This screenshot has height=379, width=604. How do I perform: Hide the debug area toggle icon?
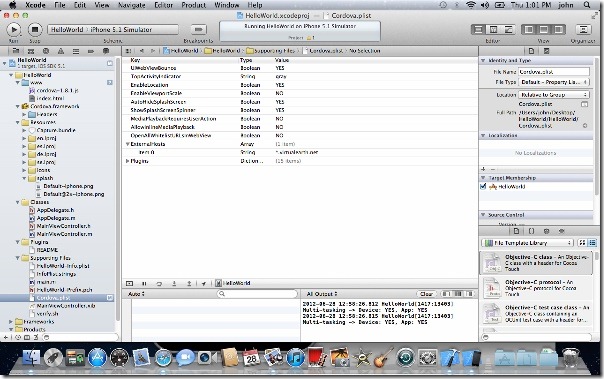pos(129,284)
